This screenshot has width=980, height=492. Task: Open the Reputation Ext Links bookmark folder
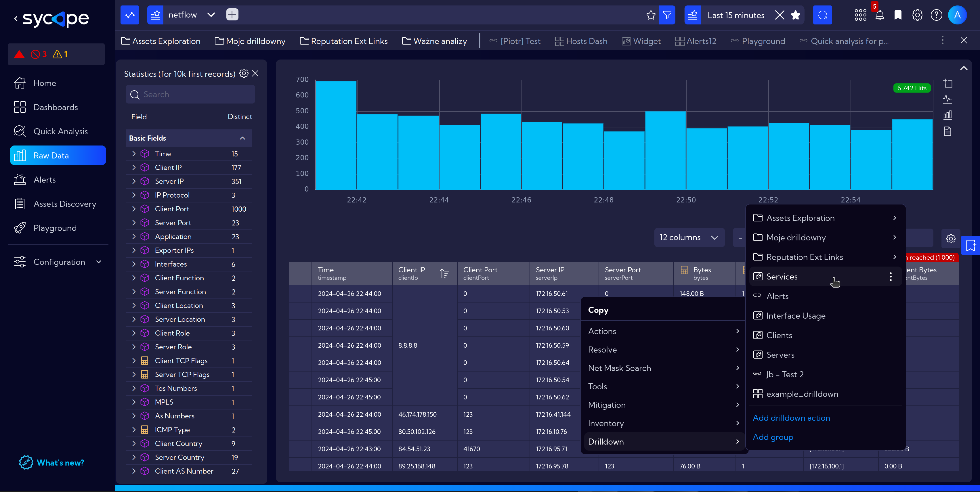(x=343, y=41)
